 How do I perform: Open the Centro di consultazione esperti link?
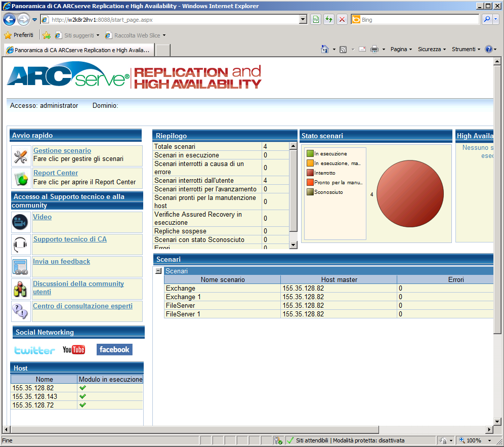pyautogui.click(x=82, y=306)
